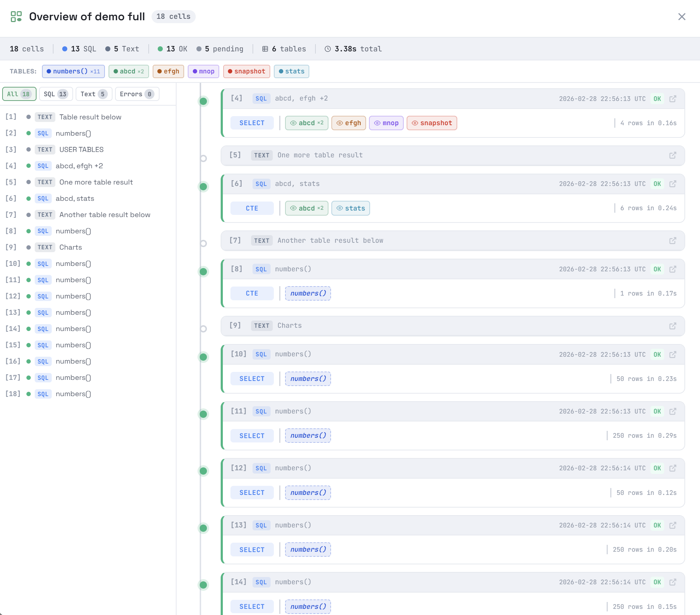The width and height of the screenshot is (700, 615).
Task: Click the SQL tag in cell [13] header
Action: coord(261,525)
